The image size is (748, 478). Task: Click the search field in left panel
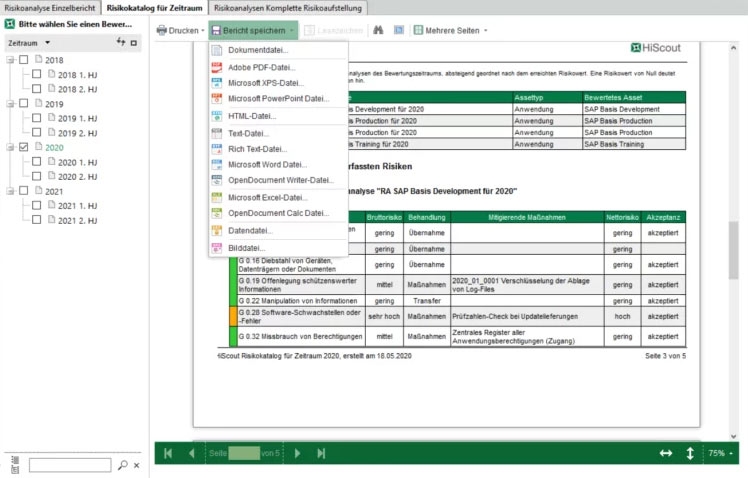(70, 465)
